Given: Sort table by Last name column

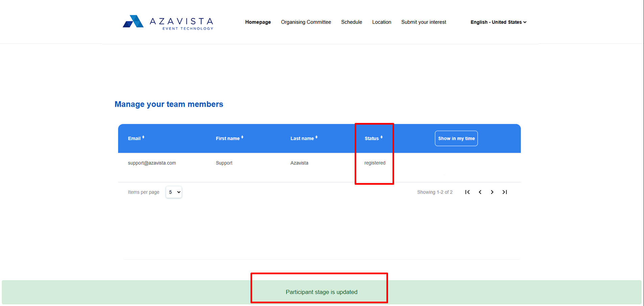Looking at the screenshot, I should click(304, 138).
